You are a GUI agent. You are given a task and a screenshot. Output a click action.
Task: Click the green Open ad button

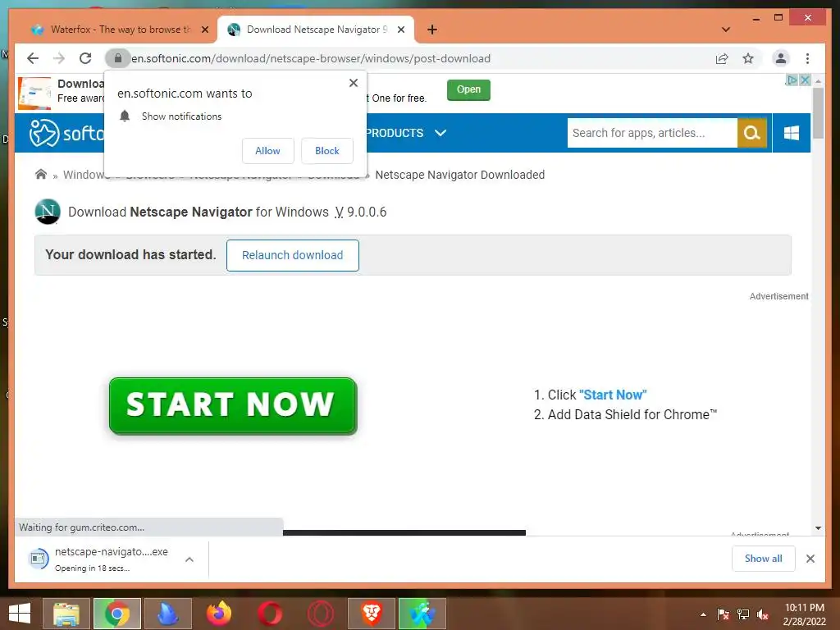[x=468, y=89]
